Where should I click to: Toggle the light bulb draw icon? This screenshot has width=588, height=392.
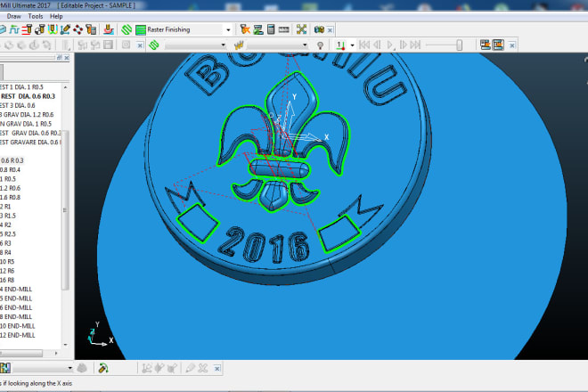(x=320, y=45)
